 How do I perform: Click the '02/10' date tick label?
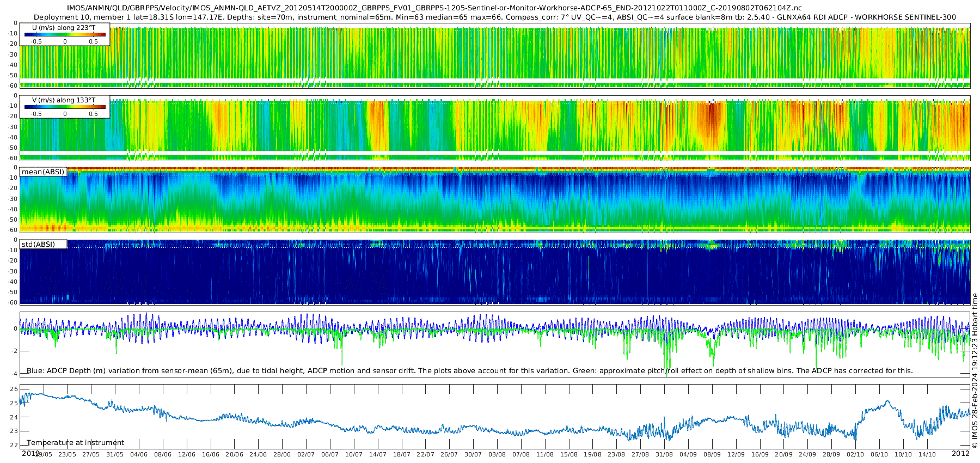tap(855, 454)
